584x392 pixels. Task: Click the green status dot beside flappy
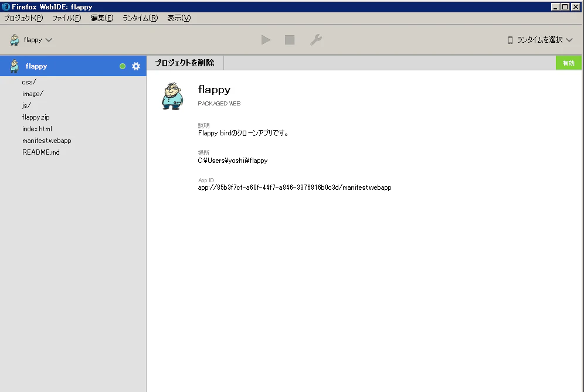tap(123, 66)
